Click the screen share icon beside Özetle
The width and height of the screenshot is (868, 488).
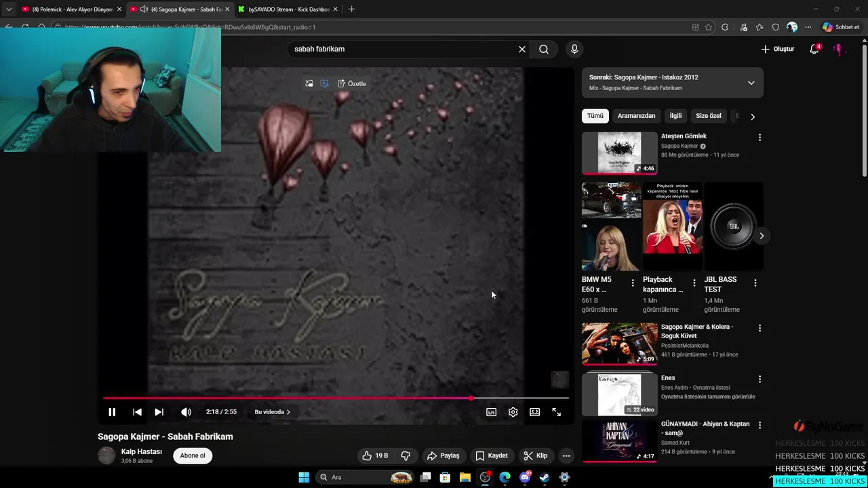[x=325, y=83]
